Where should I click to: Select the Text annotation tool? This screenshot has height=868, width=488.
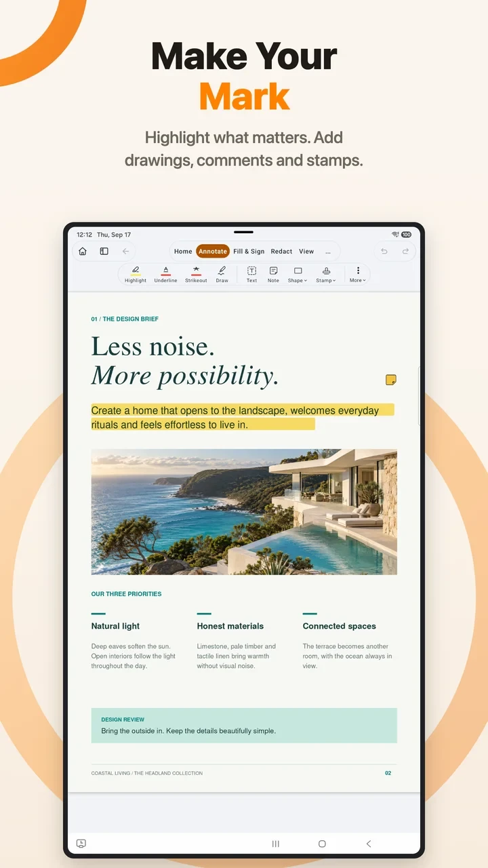coord(251,274)
